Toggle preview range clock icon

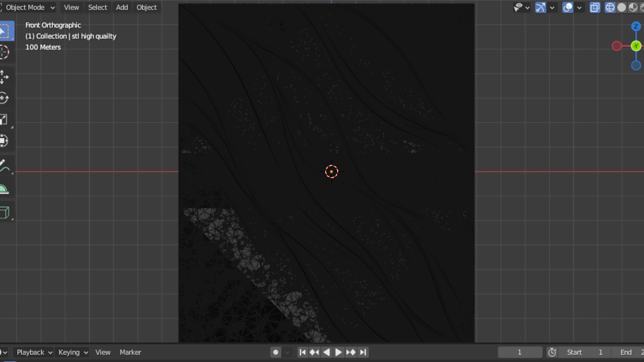point(552,352)
